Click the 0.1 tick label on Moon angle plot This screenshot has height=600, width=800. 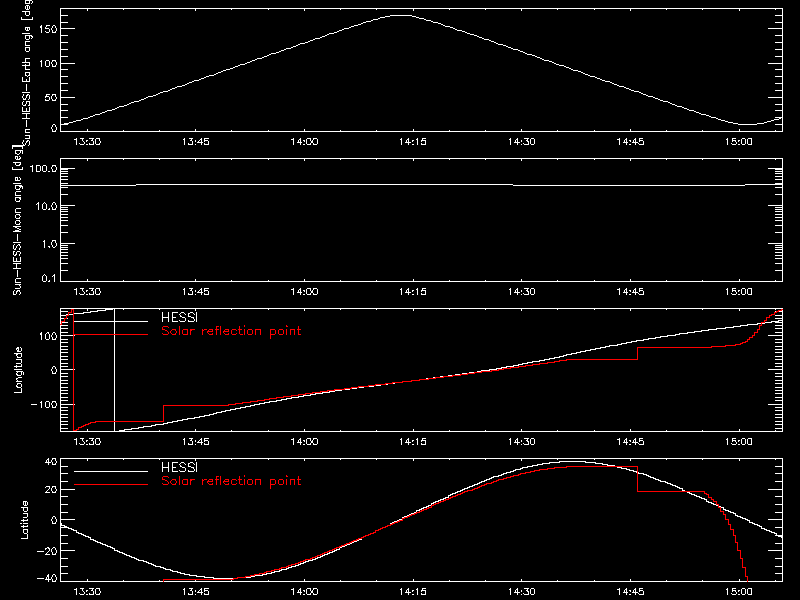pyautogui.click(x=49, y=279)
